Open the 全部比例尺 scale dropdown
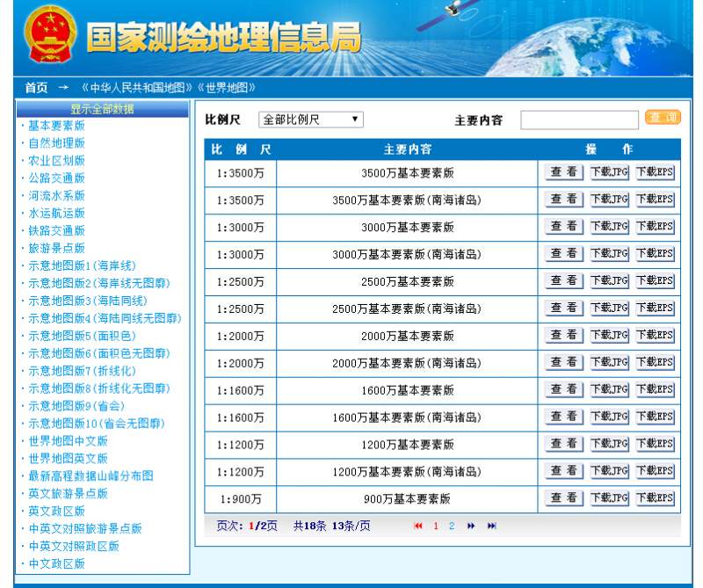This screenshot has height=588, width=703. [311, 120]
